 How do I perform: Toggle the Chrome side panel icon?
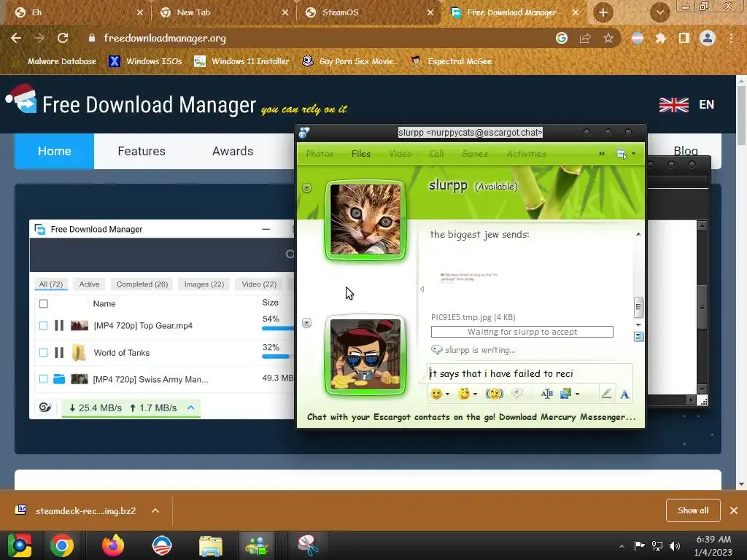coord(684,38)
